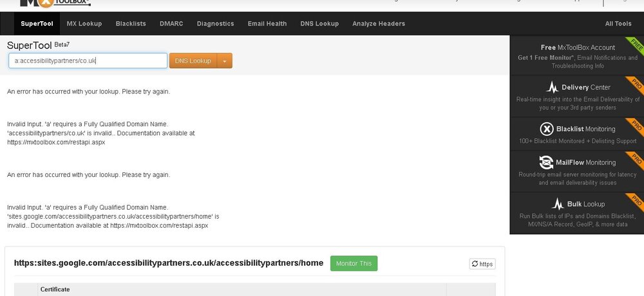Go to the Email Health tab
Viewport: 644px width, 296px height.
tap(267, 24)
